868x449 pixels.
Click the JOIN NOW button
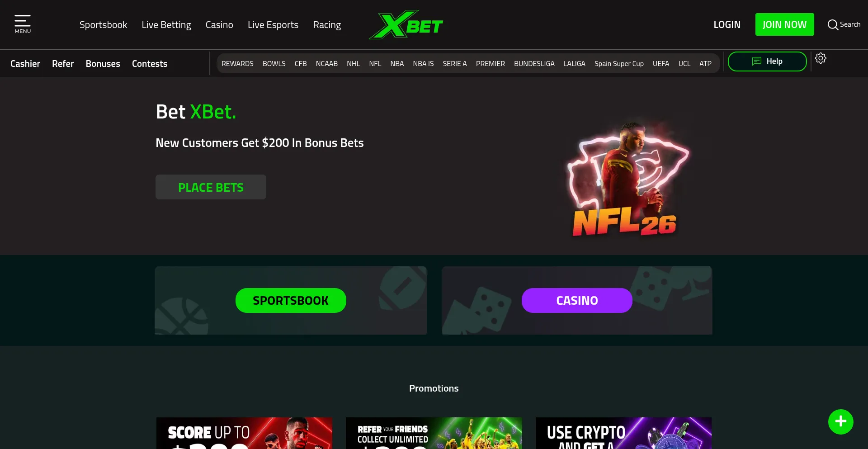click(784, 24)
